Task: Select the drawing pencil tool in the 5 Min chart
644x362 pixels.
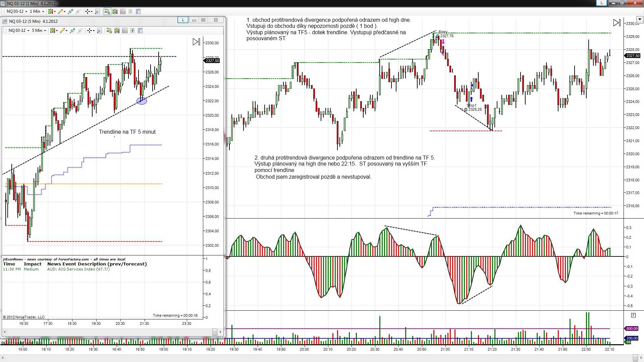Action: coord(63,31)
